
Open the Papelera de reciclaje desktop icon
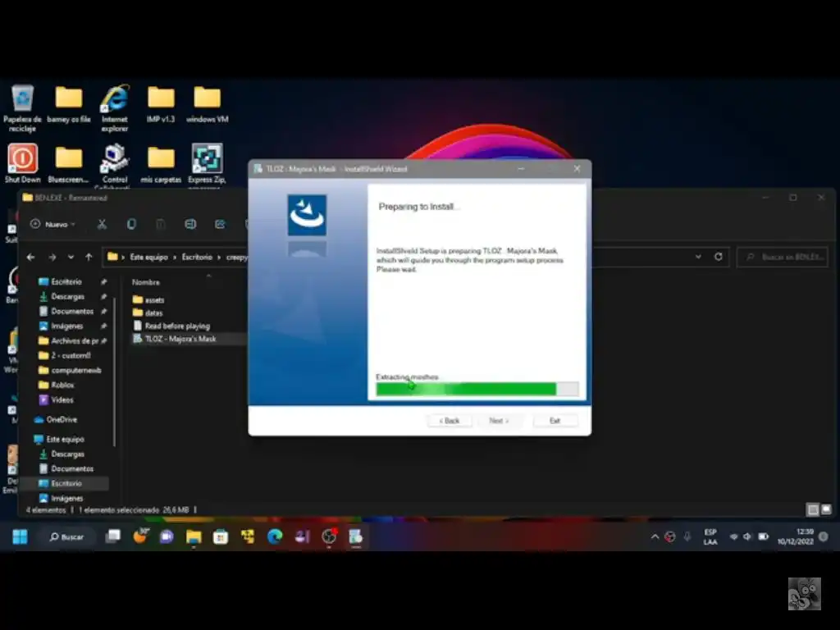click(22, 108)
